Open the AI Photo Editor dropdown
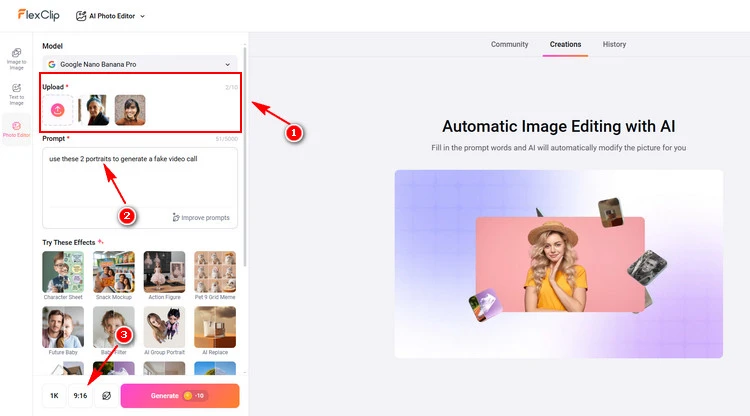 pos(110,16)
